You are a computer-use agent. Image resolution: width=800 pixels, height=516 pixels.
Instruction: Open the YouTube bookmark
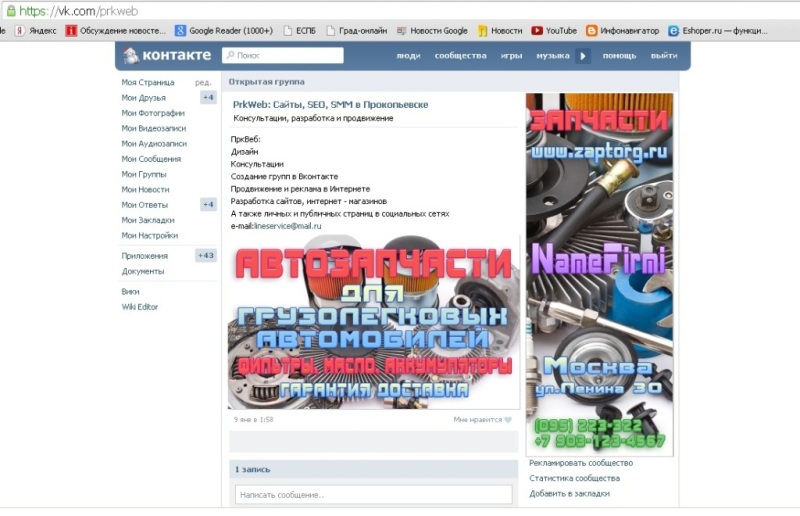(555, 31)
